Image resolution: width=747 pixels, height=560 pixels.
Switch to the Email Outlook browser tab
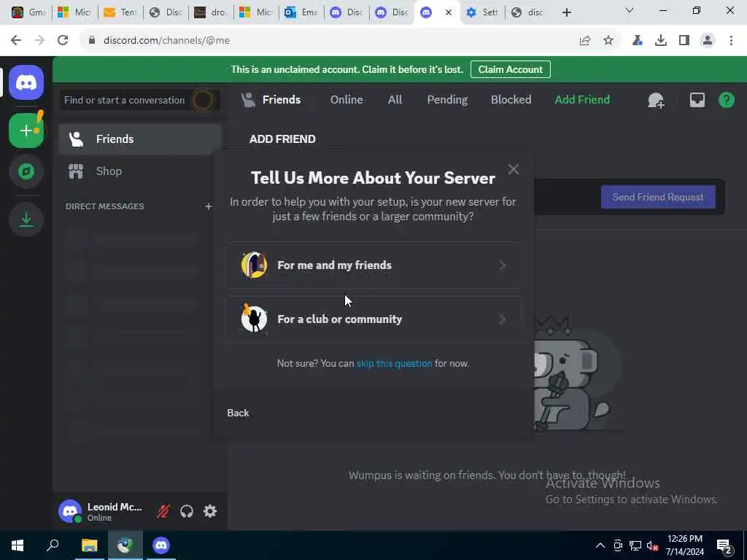tap(301, 12)
